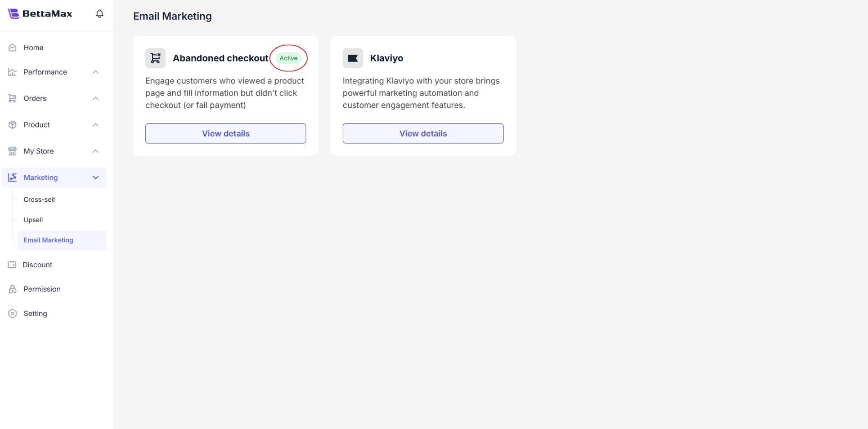This screenshot has height=429, width=868.
Task: Click the Discount ticket icon
Action: [x=12, y=265]
